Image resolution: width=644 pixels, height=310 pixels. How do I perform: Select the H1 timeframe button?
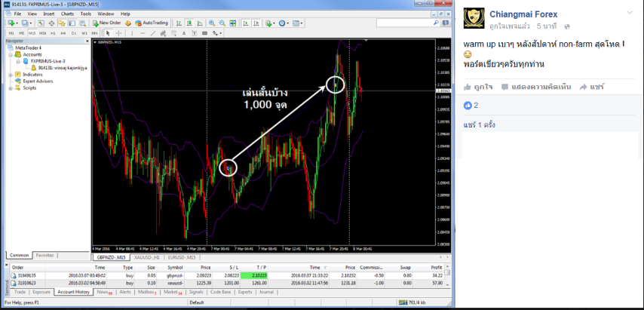click(53, 33)
